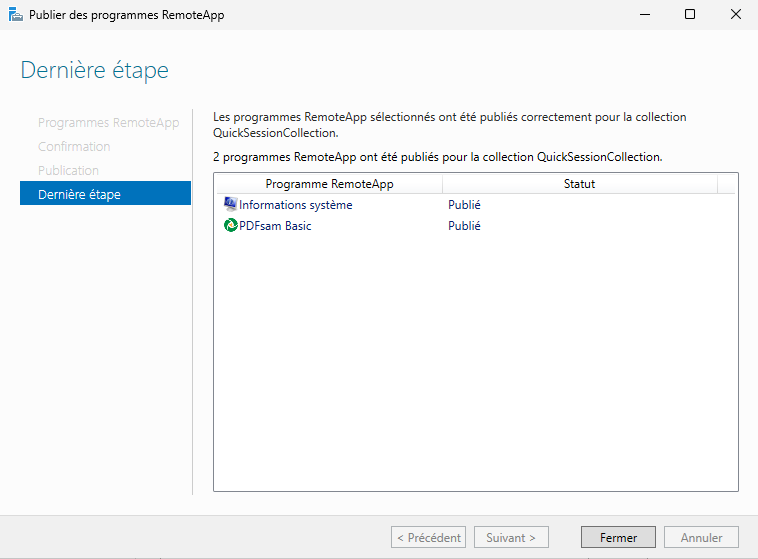Sort by the Statut column header
Image resolution: width=758 pixels, height=559 pixels.
click(x=579, y=184)
